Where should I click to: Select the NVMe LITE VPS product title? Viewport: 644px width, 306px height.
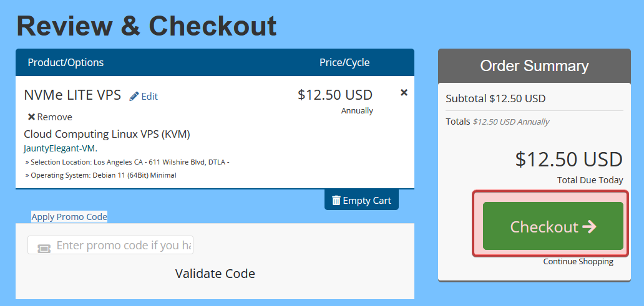(x=72, y=95)
